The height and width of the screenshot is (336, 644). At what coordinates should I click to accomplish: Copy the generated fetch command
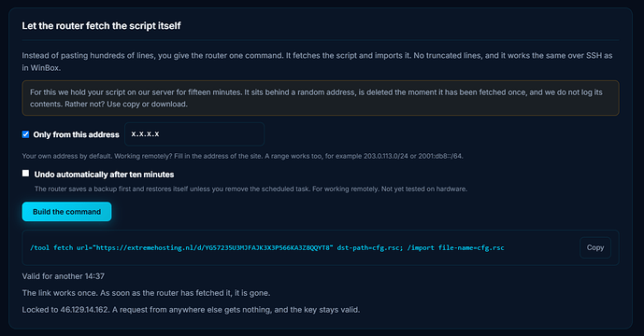[x=595, y=247]
